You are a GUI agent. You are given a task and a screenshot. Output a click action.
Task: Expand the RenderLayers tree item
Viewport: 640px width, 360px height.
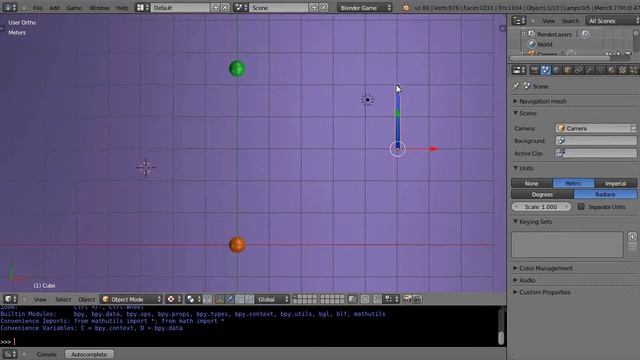tap(524, 34)
